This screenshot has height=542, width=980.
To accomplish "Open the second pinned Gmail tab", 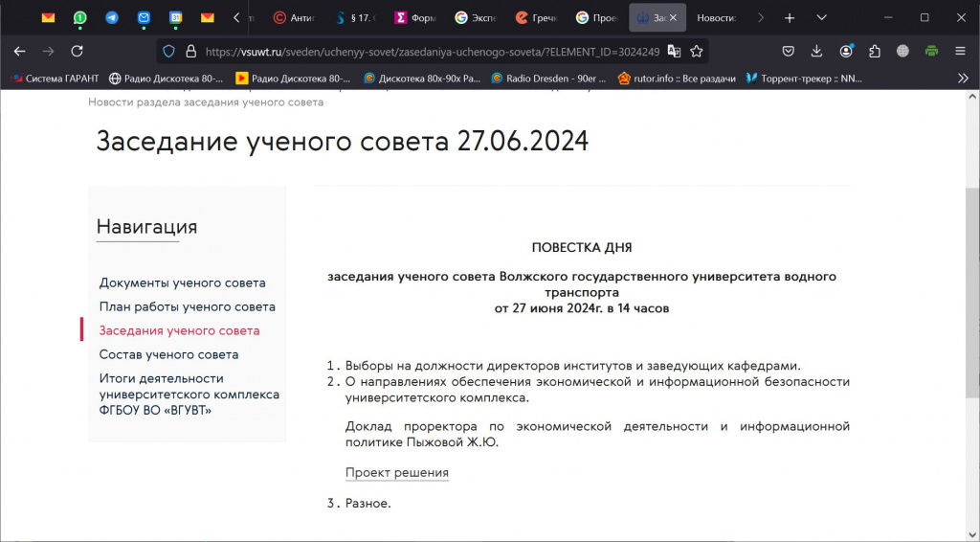I will coord(208,17).
